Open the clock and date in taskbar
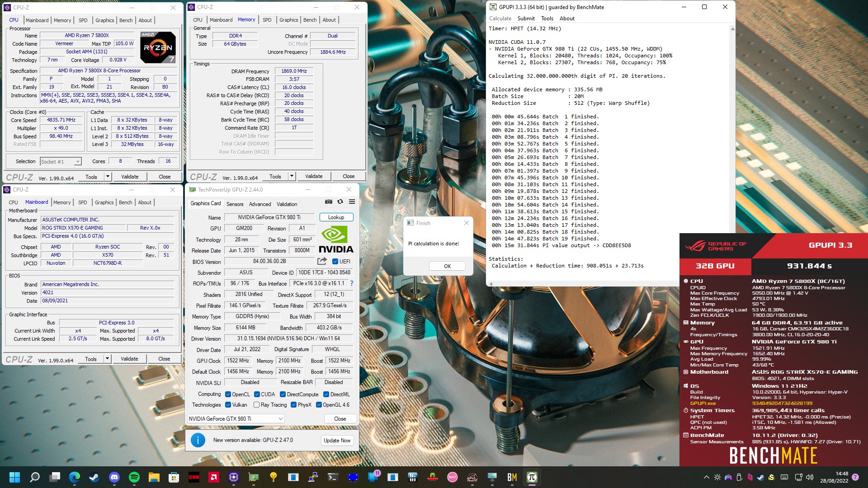This screenshot has height=488, width=868. tap(834, 477)
